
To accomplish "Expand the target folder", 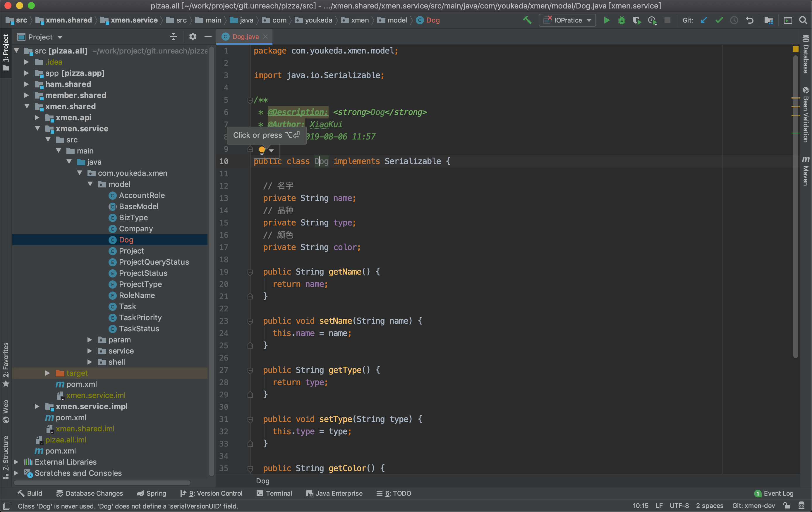I will click(x=47, y=373).
